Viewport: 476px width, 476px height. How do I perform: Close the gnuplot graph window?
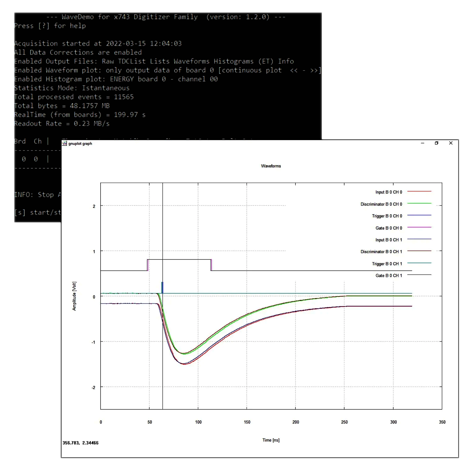point(451,143)
